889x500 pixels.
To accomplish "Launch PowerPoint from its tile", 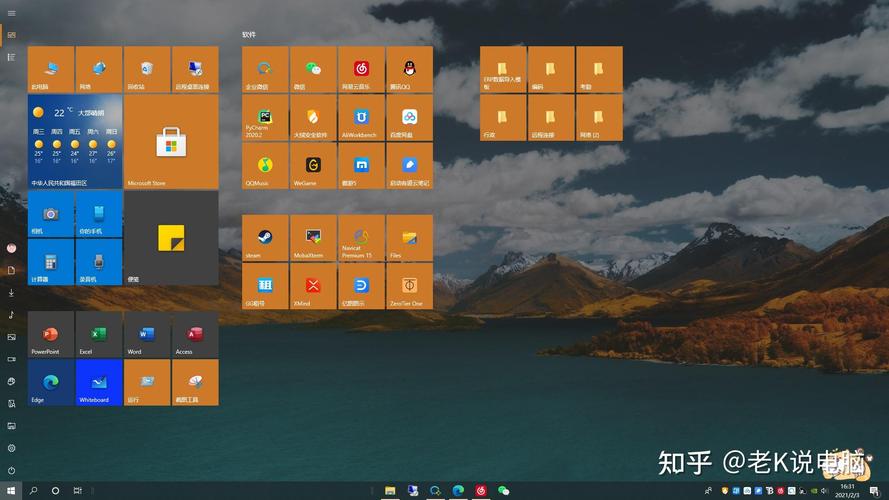I will [x=51, y=334].
